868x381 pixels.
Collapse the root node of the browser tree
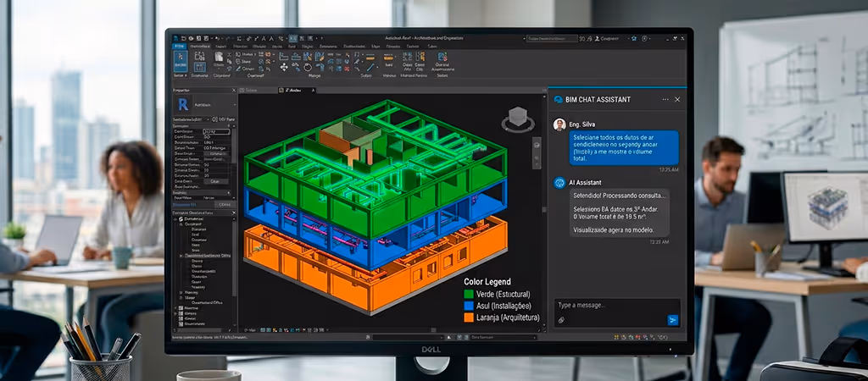click(x=175, y=219)
